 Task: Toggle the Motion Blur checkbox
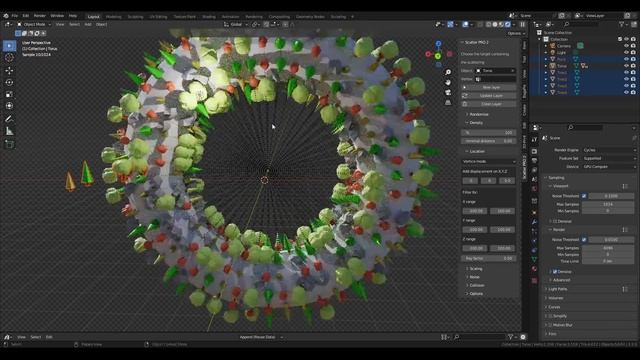click(550, 325)
